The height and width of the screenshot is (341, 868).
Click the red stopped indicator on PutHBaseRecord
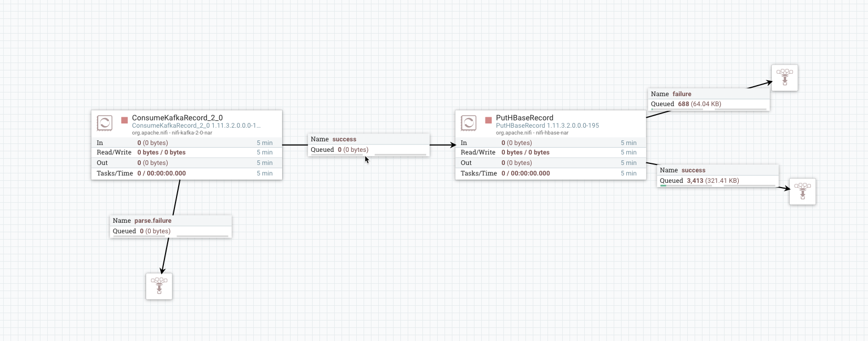pyautogui.click(x=488, y=120)
